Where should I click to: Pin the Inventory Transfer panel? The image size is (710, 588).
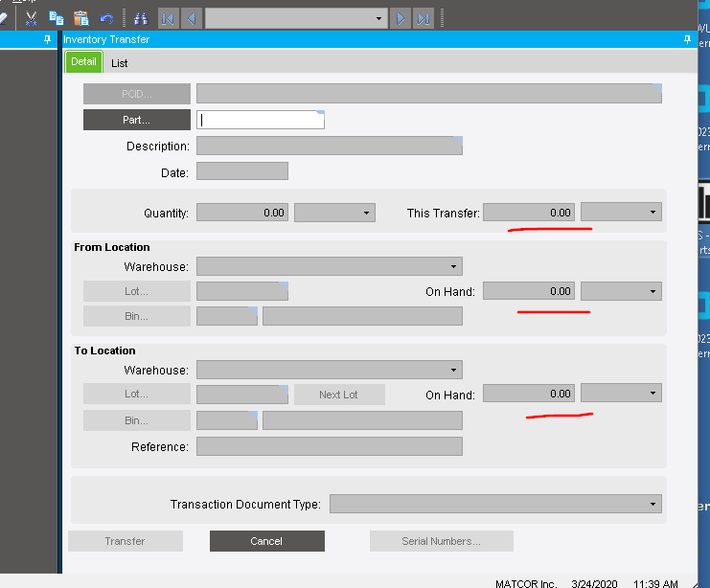click(687, 39)
